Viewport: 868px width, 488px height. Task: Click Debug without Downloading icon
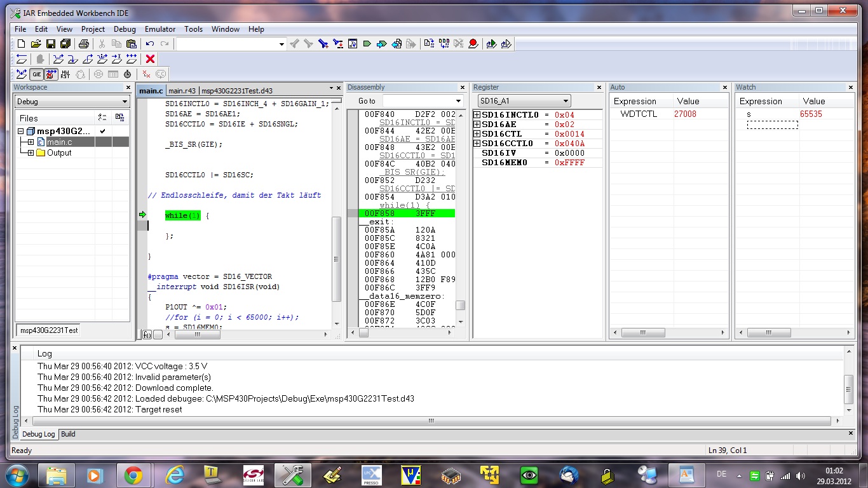(x=506, y=44)
